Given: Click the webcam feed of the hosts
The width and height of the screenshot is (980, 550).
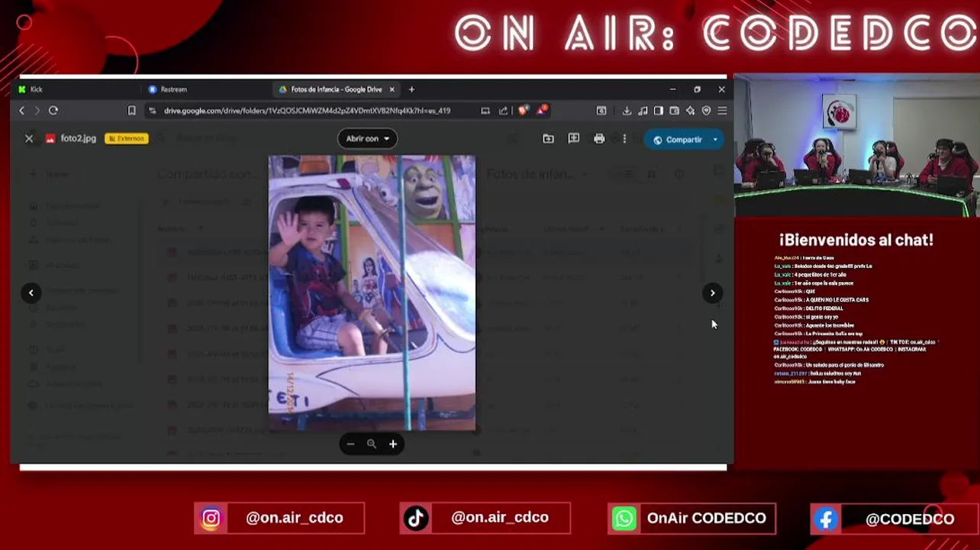Looking at the screenshot, I should [x=856, y=145].
